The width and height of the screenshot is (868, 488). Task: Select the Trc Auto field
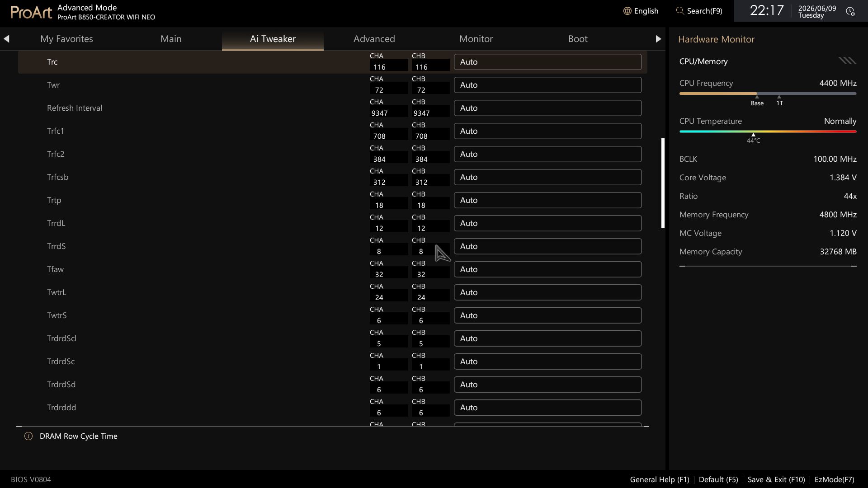(547, 62)
